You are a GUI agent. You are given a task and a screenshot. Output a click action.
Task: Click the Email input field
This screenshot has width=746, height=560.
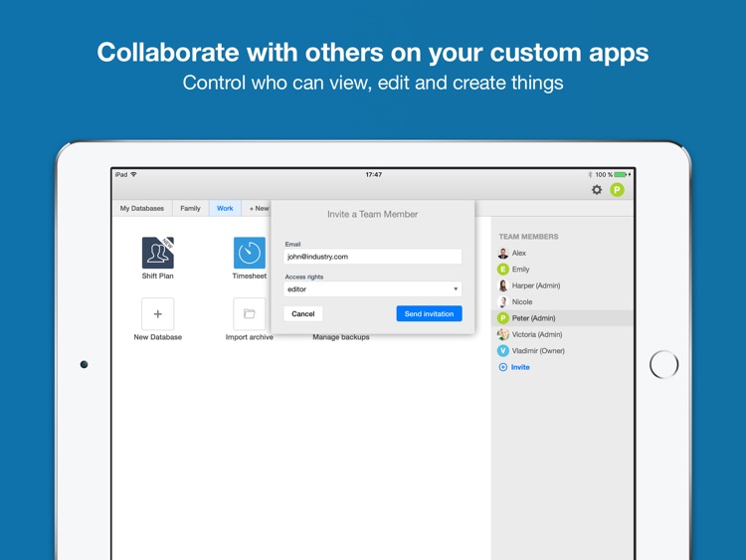click(373, 257)
